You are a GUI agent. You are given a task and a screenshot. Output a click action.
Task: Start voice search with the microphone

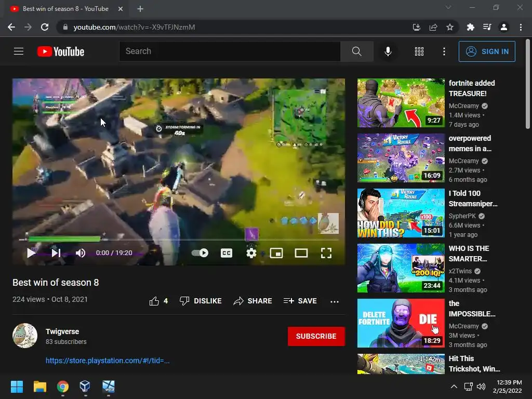388,51
